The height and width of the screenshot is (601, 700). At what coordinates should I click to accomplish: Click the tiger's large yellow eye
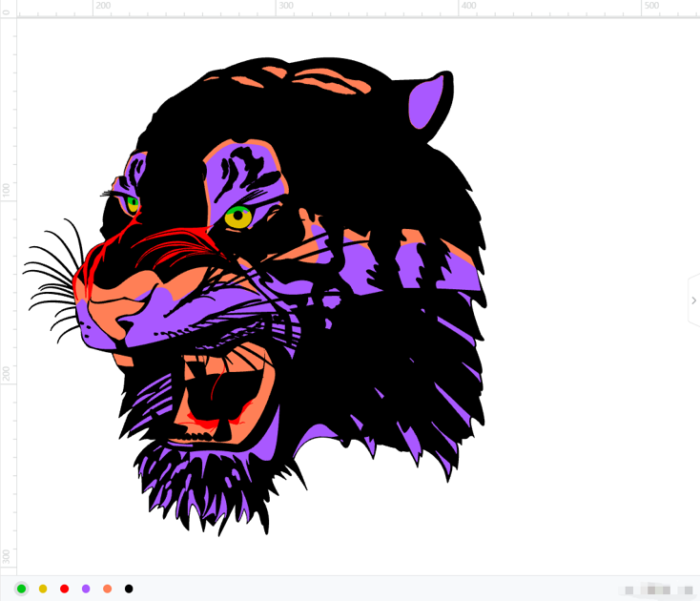[237, 217]
